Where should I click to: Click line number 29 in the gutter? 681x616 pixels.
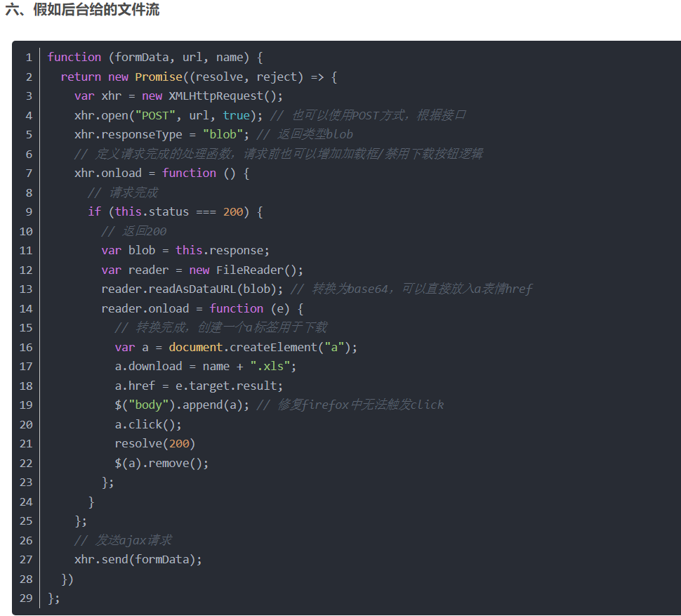[x=26, y=598]
